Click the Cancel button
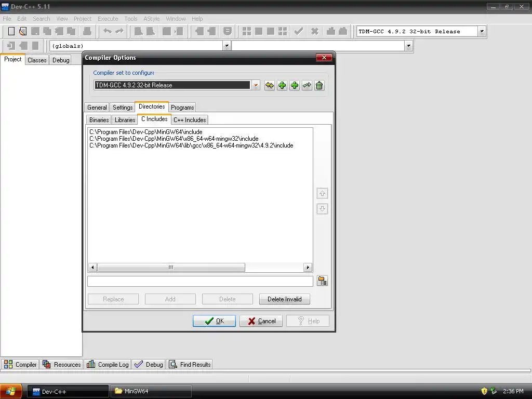532x399 pixels. pyautogui.click(x=261, y=321)
